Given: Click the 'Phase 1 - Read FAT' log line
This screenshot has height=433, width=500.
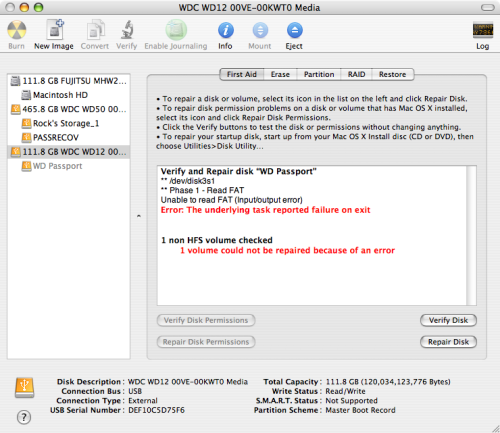Looking at the screenshot, I should pos(202,190).
